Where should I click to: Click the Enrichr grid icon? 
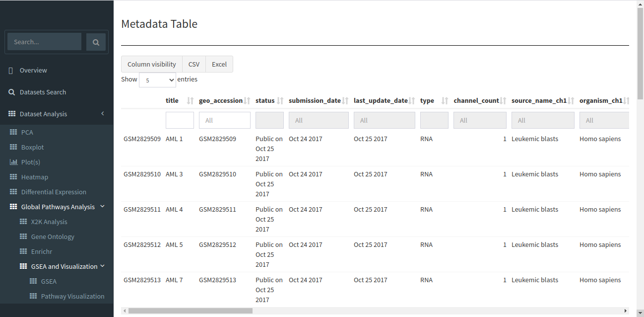coord(23,252)
